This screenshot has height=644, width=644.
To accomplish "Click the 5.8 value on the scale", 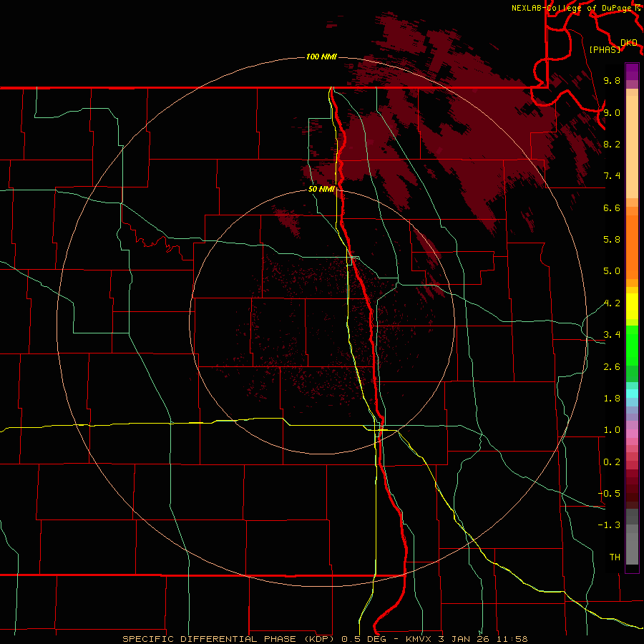I will pyautogui.click(x=612, y=240).
